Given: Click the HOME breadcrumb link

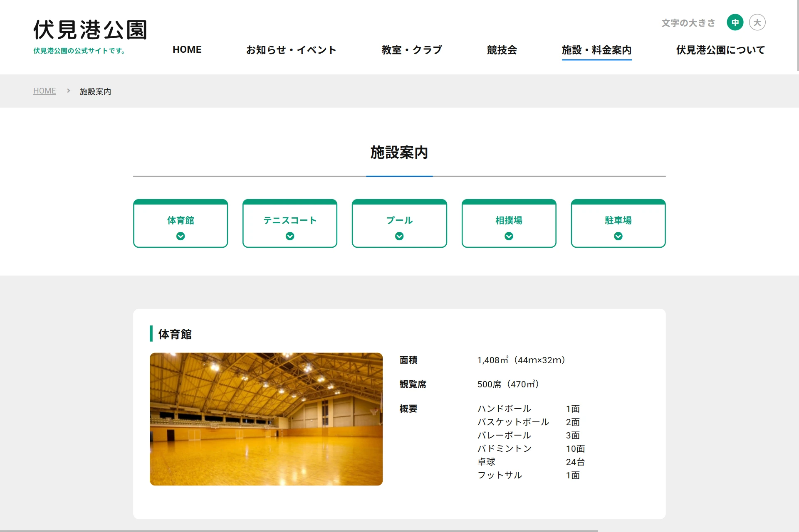Looking at the screenshot, I should [x=45, y=91].
